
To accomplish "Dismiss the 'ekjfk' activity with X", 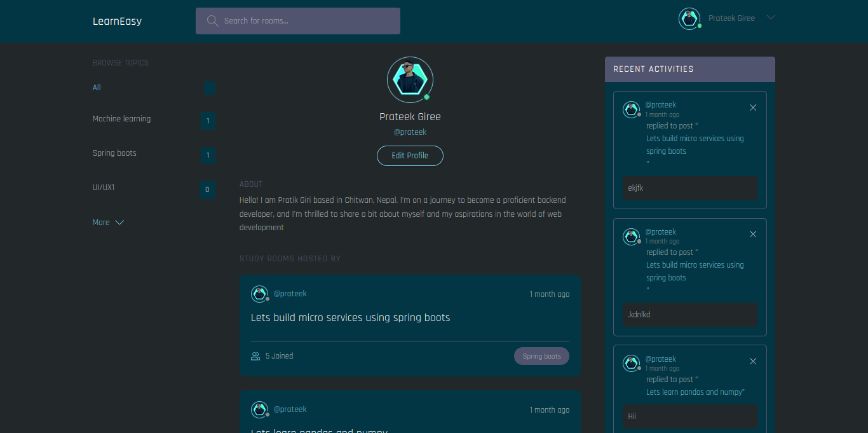I will pos(753,107).
